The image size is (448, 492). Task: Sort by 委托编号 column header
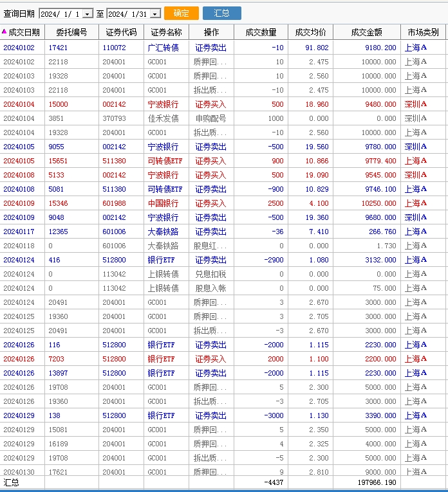(x=71, y=32)
